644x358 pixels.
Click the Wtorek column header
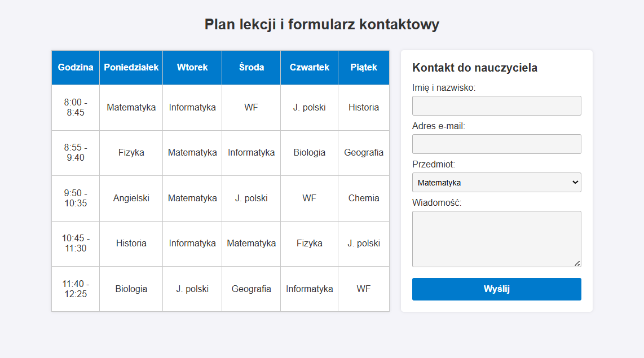pyautogui.click(x=192, y=68)
